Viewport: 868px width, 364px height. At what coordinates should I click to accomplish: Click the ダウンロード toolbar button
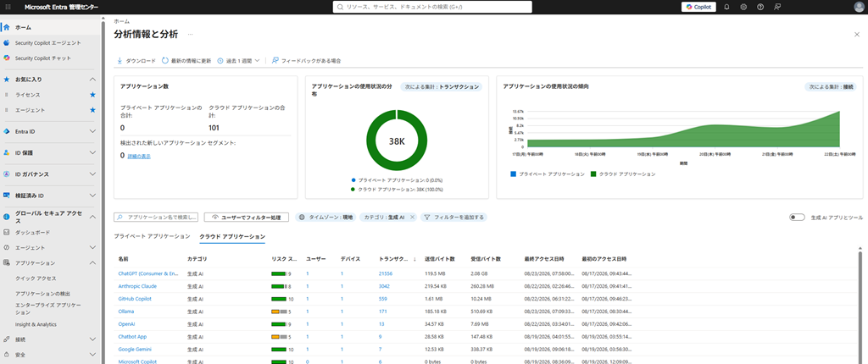(136, 61)
